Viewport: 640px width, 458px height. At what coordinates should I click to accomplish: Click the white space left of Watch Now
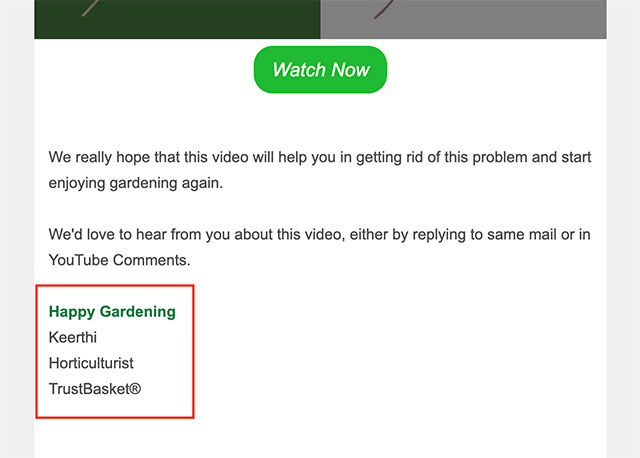pyautogui.click(x=140, y=70)
